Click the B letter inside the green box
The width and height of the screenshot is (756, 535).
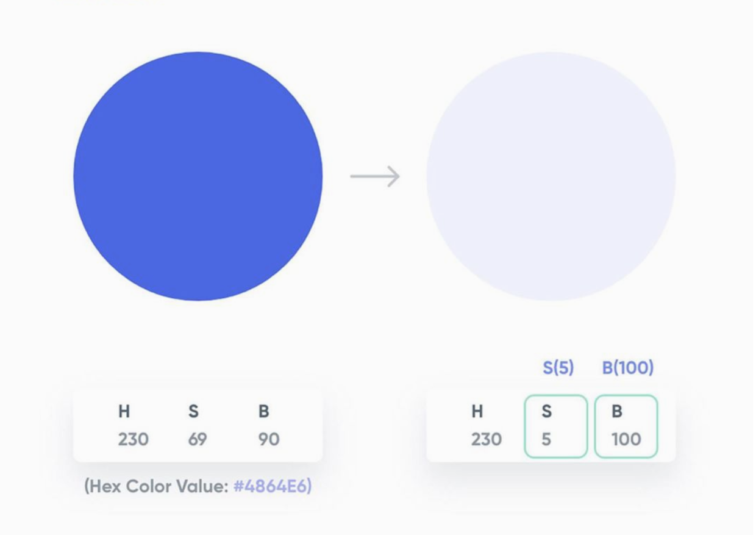617,412
